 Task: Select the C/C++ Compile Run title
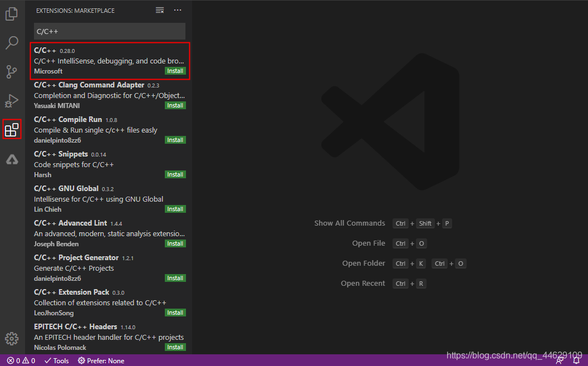[x=68, y=120]
